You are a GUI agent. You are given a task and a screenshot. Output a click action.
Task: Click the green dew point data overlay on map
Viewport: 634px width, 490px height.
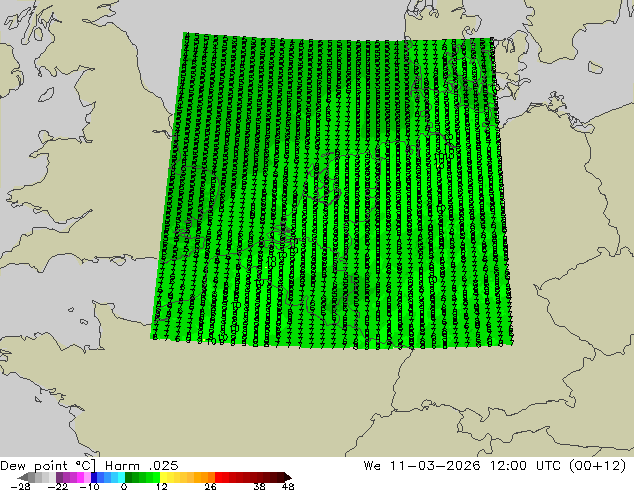(x=332, y=190)
